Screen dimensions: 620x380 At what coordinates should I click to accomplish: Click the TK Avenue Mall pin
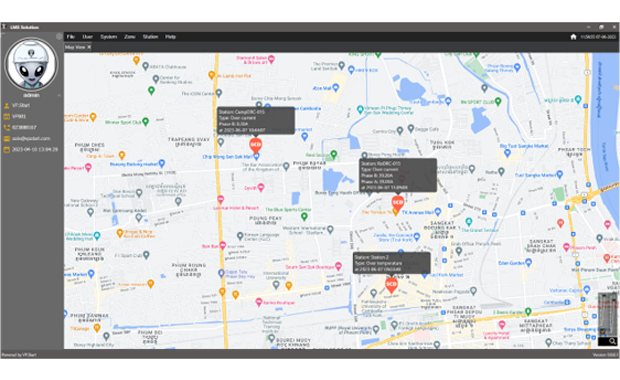click(x=437, y=212)
